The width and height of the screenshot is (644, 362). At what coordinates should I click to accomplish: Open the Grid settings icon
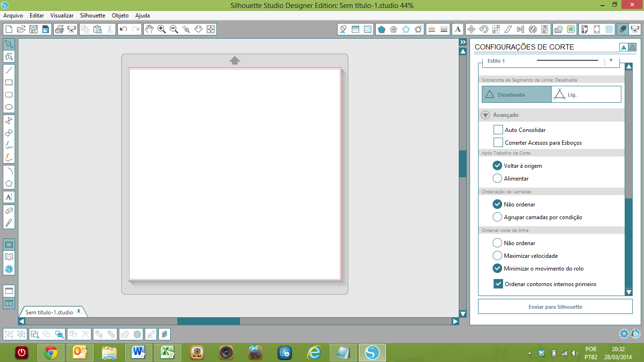point(609,29)
